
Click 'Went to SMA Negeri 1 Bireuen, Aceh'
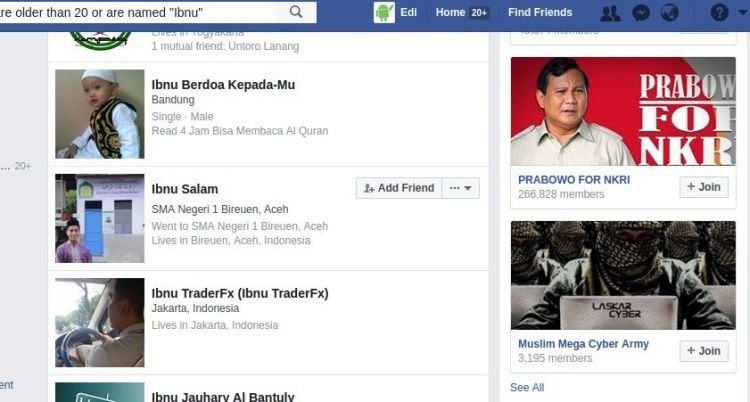pos(240,226)
